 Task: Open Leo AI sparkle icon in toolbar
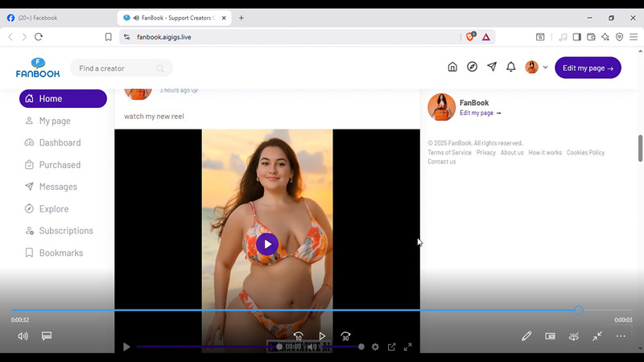coord(605,37)
